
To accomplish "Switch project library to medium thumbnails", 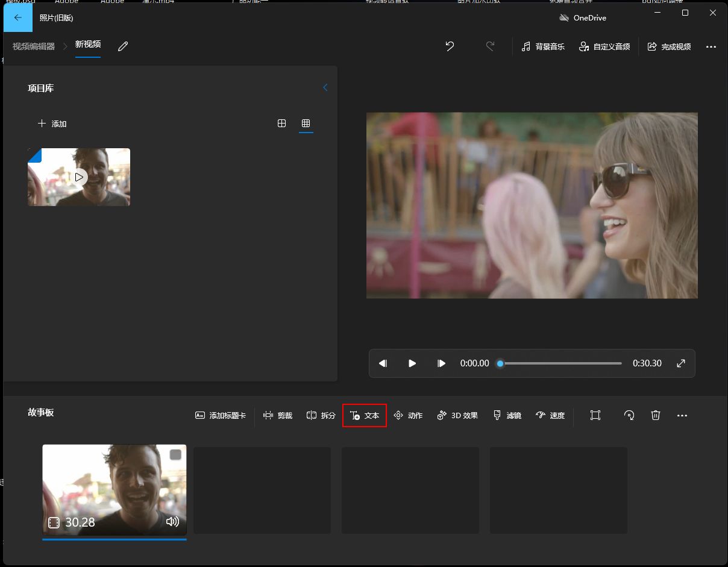I will coord(281,124).
